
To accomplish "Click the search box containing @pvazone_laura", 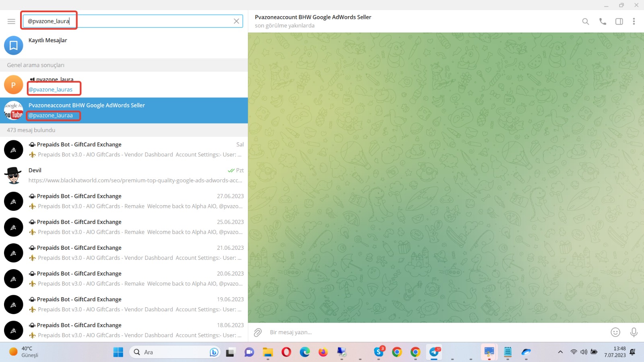I will pyautogui.click(x=133, y=21).
